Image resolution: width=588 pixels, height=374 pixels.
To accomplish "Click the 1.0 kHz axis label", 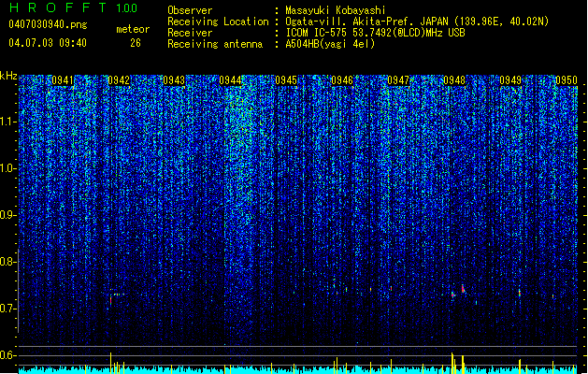I will 8,168.
